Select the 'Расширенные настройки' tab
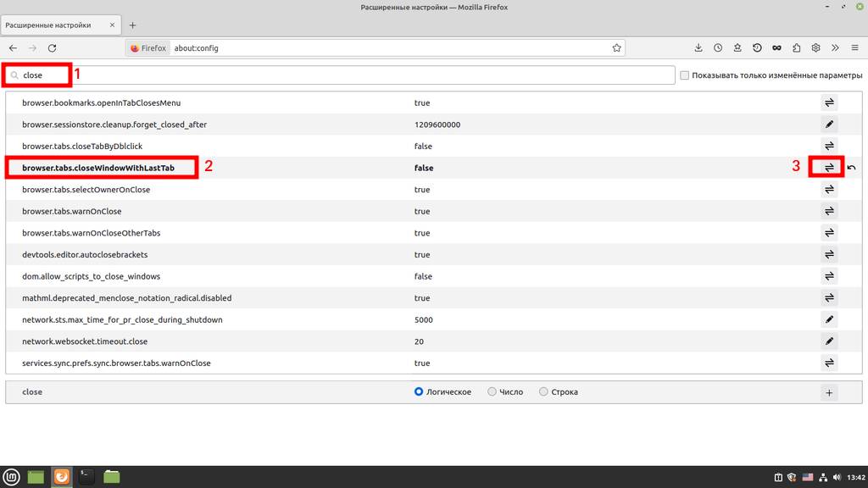 (59, 25)
